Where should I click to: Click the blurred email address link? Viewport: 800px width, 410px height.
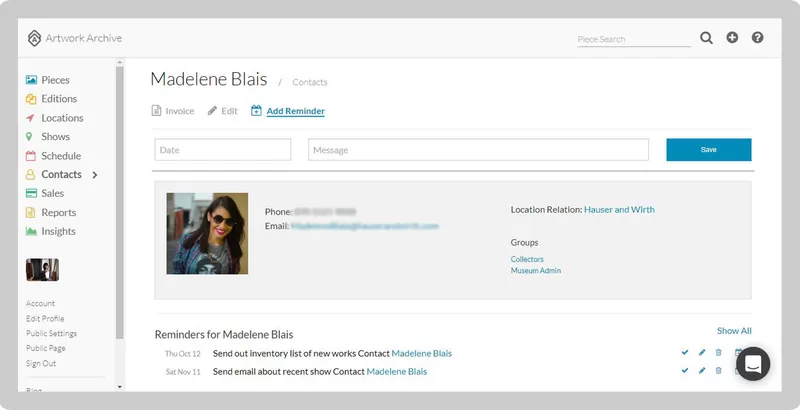364,226
